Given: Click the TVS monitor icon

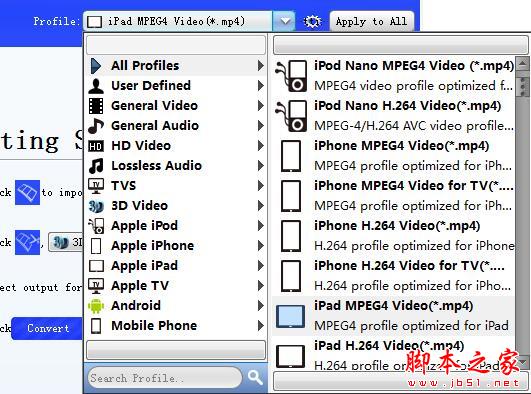Looking at the screenshot, I should (x=96, y=186).
